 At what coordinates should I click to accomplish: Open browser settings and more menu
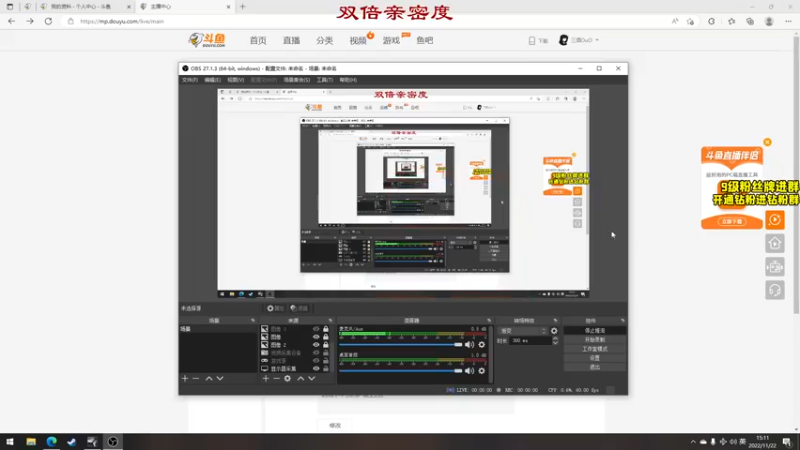click(788, 21)
